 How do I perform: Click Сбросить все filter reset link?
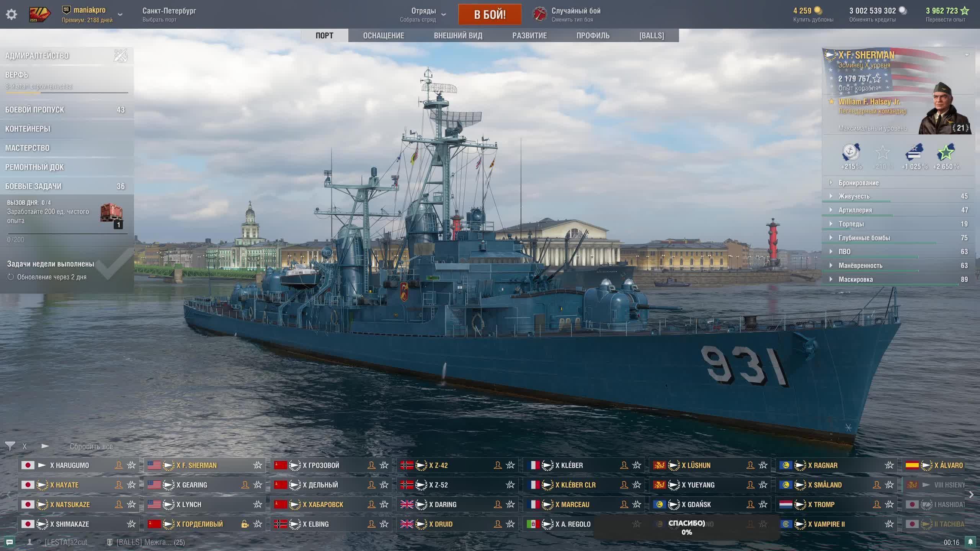click(x=91, y=447)
